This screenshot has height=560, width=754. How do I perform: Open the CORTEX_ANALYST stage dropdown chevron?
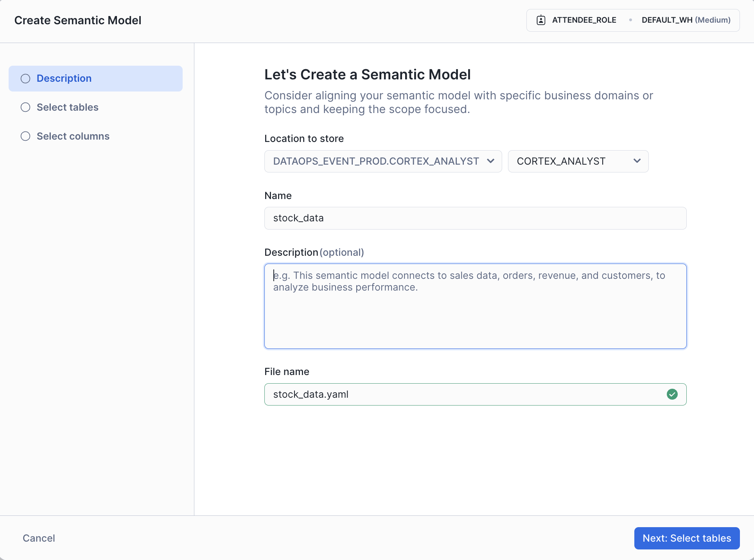click(x=637, y=161)
